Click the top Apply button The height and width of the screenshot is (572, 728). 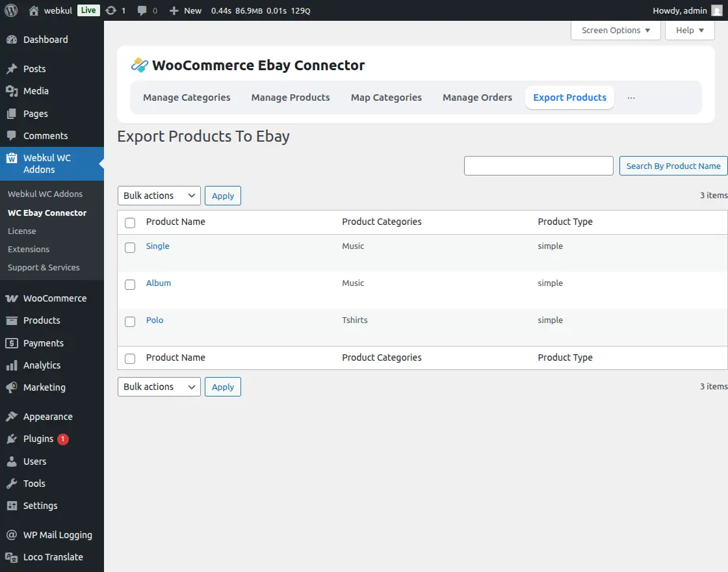click(223, 196)
